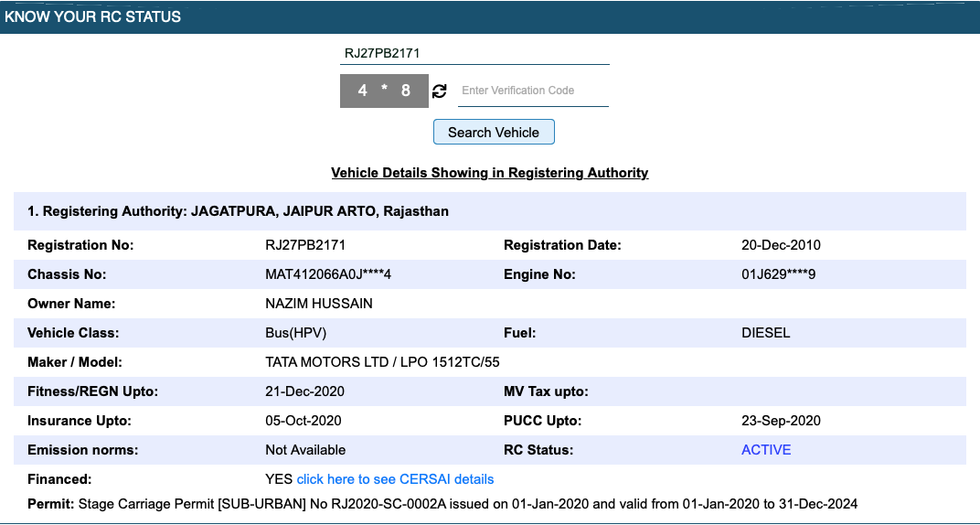Click the captcha refresh icon
The width and height of the screenshot is (980, 525).
click(440, 91)
